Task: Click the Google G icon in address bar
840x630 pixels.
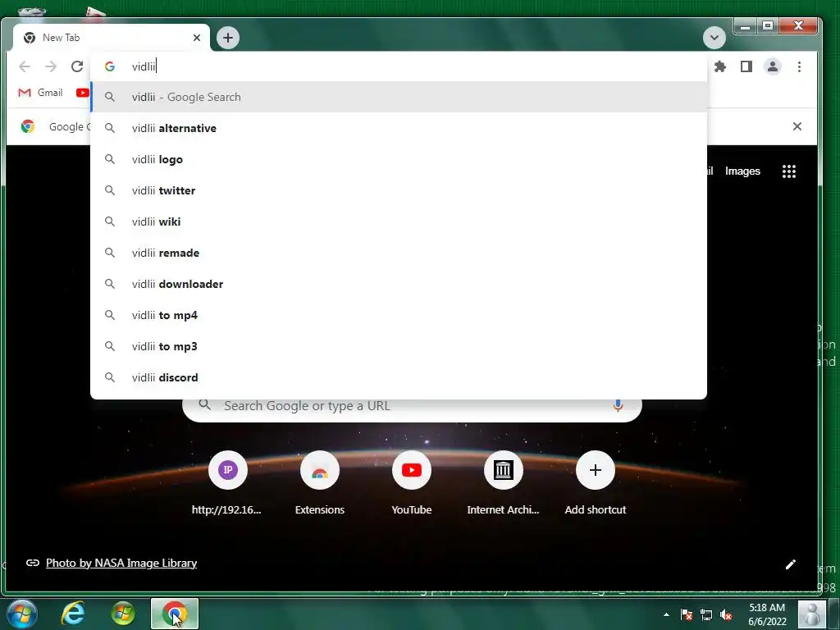Action: 110,66
